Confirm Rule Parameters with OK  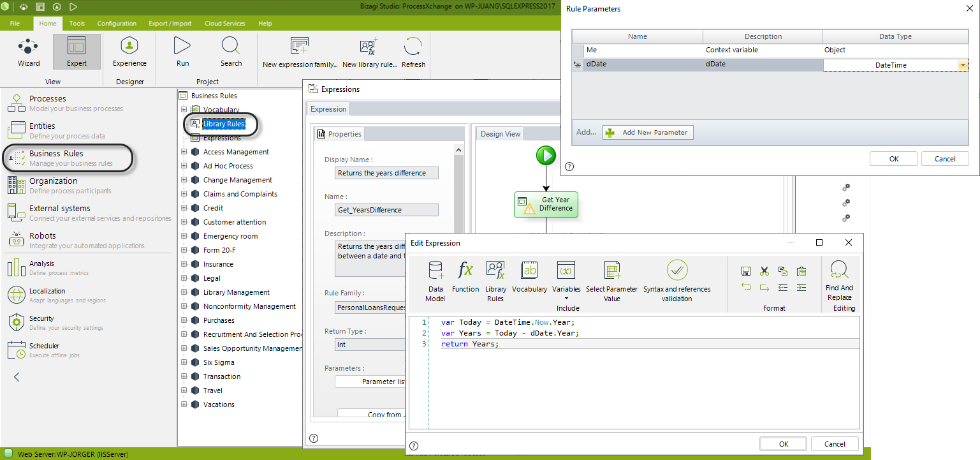pos(893,159)
